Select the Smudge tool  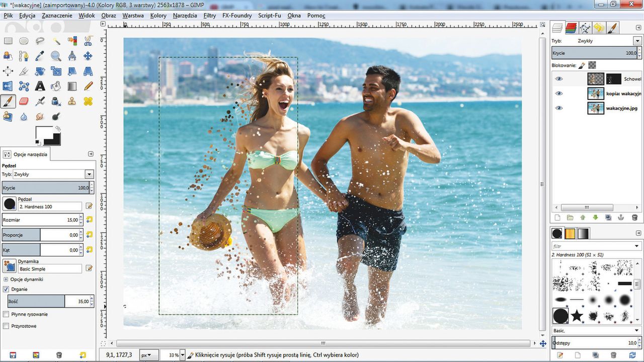tap(40, 117)
